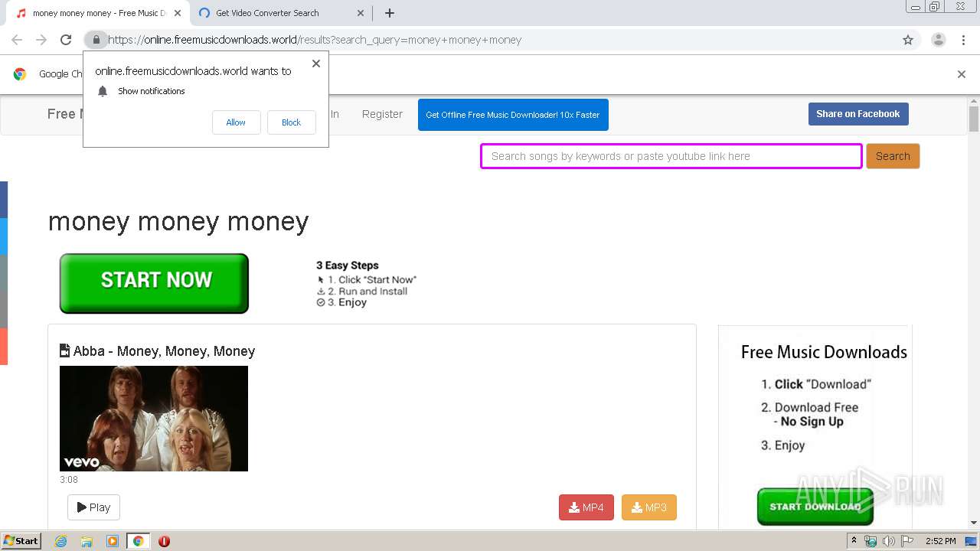
Task: Play the Abba song
Action: pos(93,507)
